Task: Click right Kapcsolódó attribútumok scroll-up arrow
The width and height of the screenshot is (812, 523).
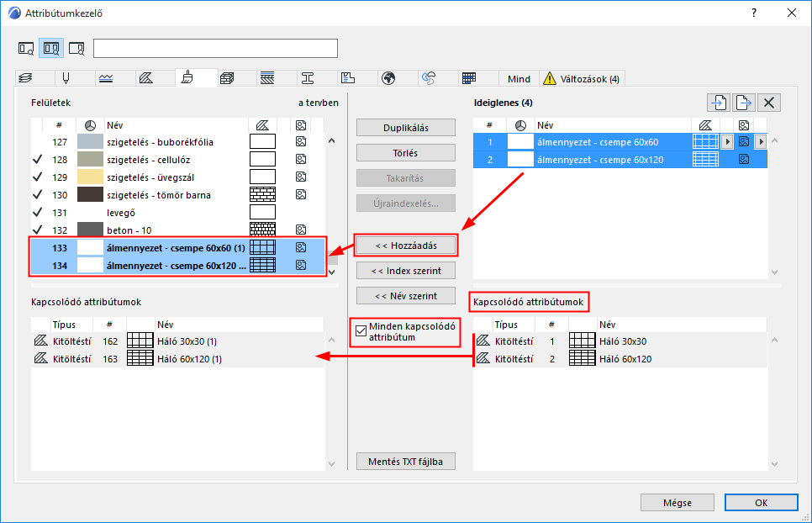Action: click(x=775, y=341)
